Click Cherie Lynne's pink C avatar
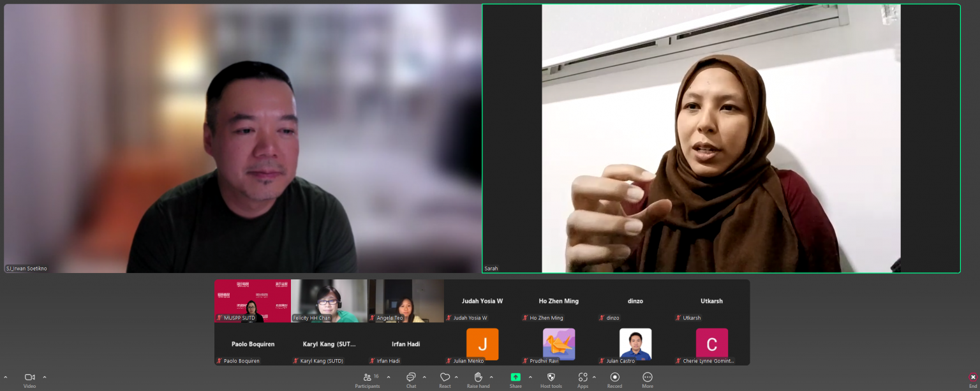The width and height of the screenshot is (980, 391). [x=711, y=344]
